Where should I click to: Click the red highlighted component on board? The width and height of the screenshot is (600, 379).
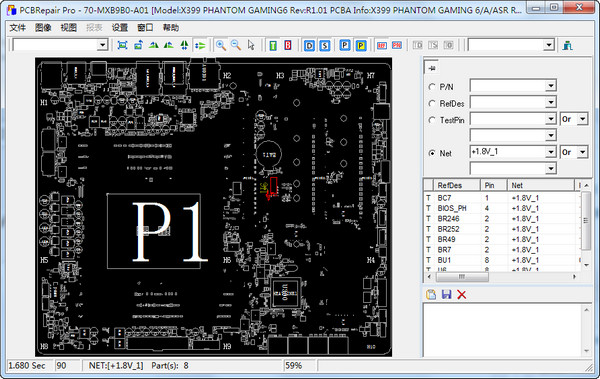pos(273,186)
